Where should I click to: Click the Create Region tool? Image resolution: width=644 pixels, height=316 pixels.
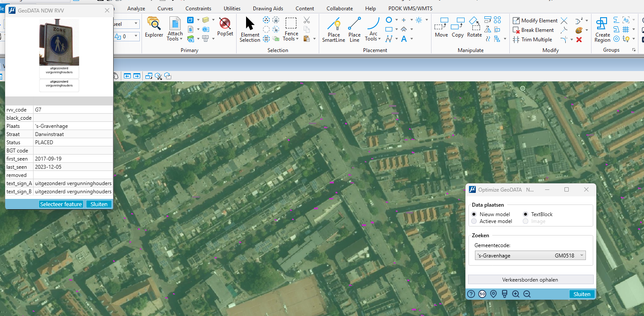tap(602, 29)
